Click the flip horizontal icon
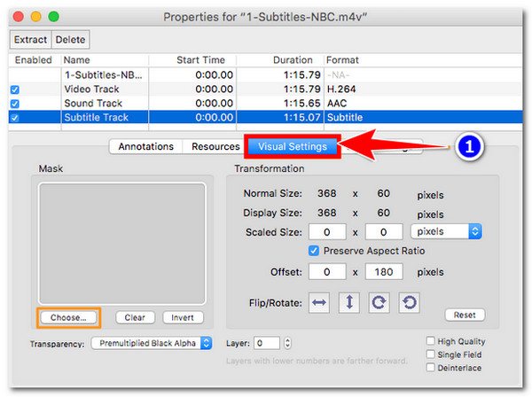This screenshot has width=532, height=397. [x=319, y=302]
